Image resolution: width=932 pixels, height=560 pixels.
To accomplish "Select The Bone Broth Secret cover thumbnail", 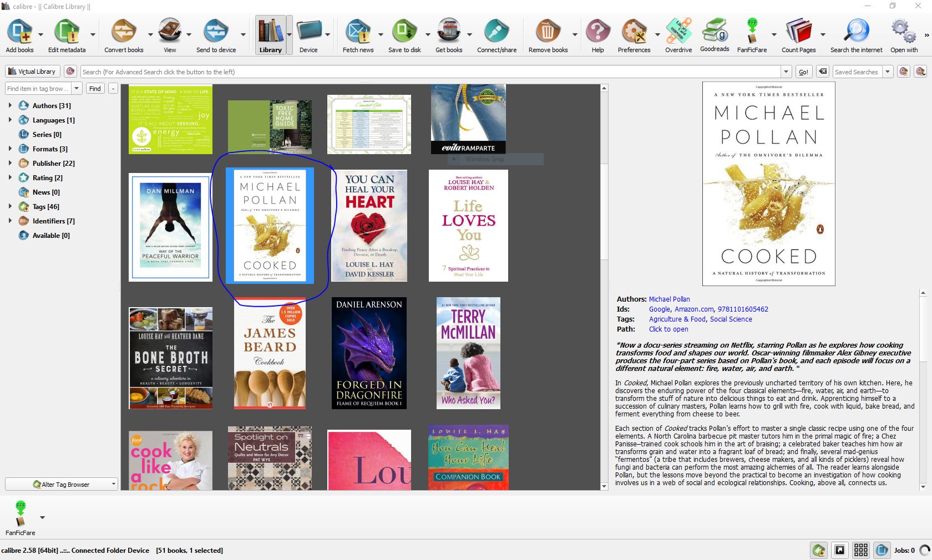I will [170, 358].
